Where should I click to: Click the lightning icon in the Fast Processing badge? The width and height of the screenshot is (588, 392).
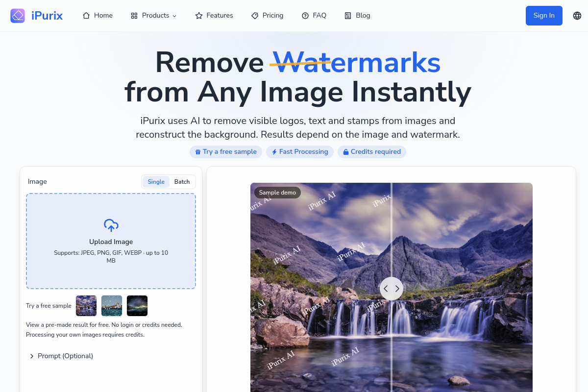pos(274,152)
